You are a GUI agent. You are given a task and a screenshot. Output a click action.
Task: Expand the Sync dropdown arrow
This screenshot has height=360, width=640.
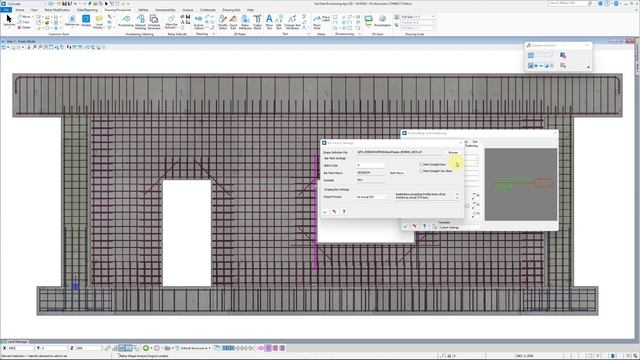tap(369, 26)
